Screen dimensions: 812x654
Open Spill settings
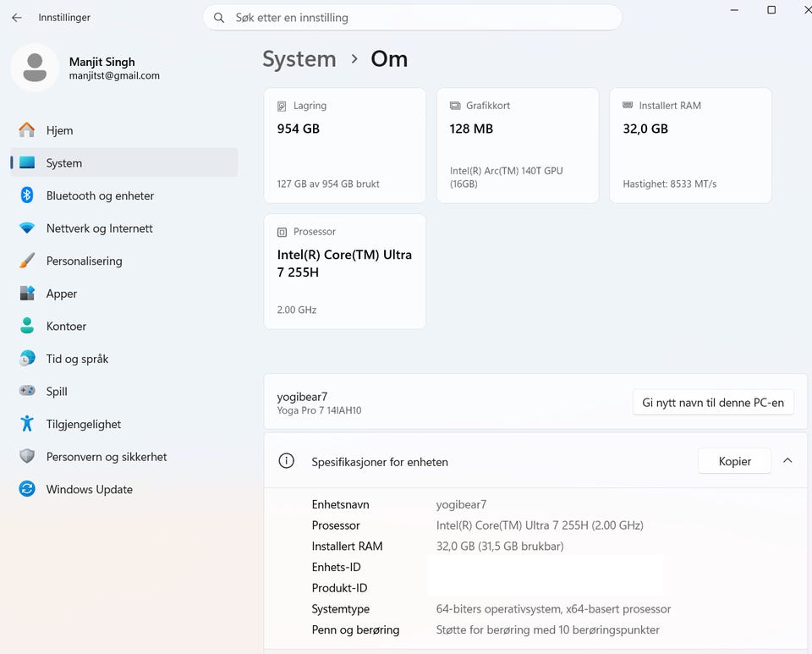tap(124, 391)
